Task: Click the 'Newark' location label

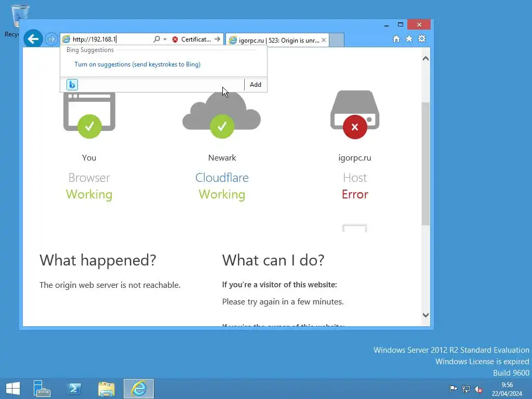Action: pos(222,158)
